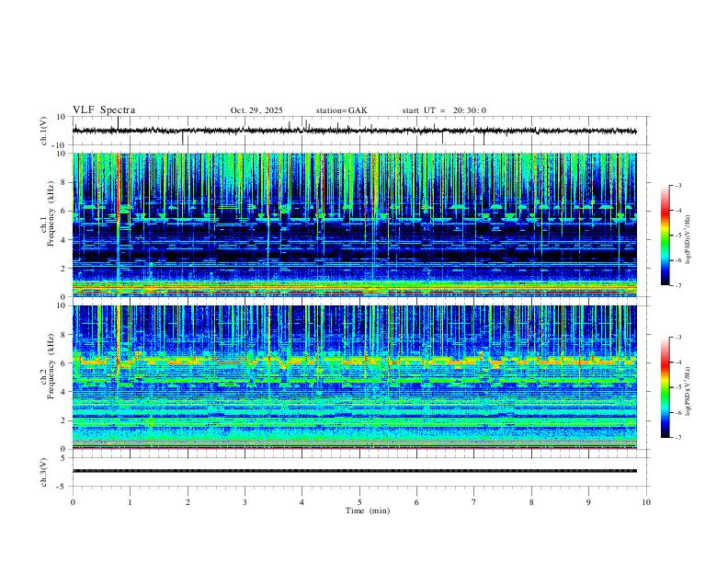Select the "station=GAK" header text
Image resolution: width=728 pixels, height=563 pixels.
point(341,110)
